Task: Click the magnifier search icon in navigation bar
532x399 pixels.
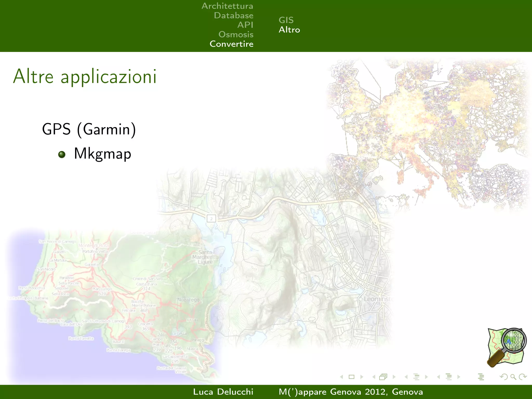Action: click(513, 377)
